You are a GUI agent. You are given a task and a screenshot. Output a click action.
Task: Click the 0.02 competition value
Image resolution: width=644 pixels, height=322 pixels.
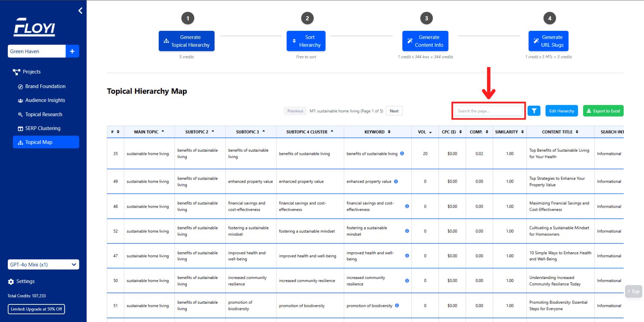click(479, 154)
